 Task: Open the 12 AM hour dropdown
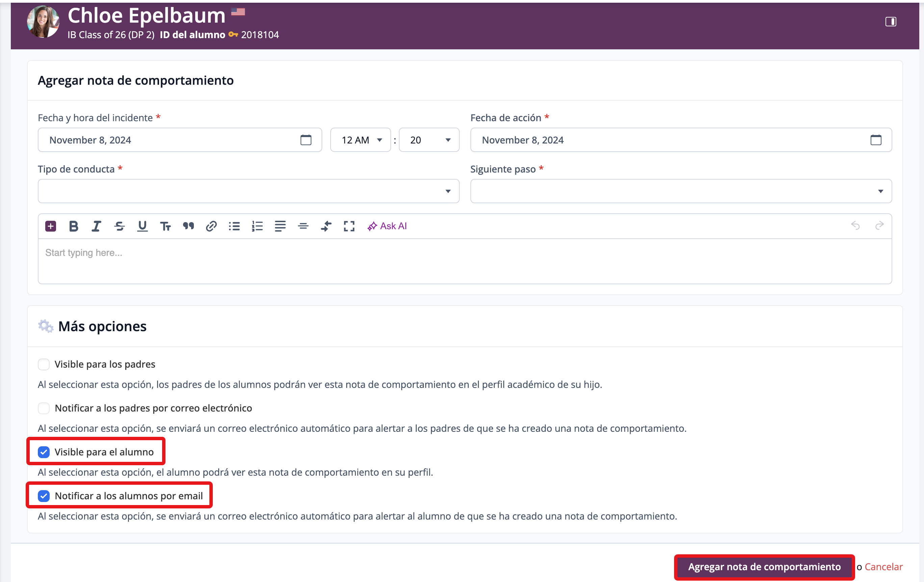(x=360, y=140)
